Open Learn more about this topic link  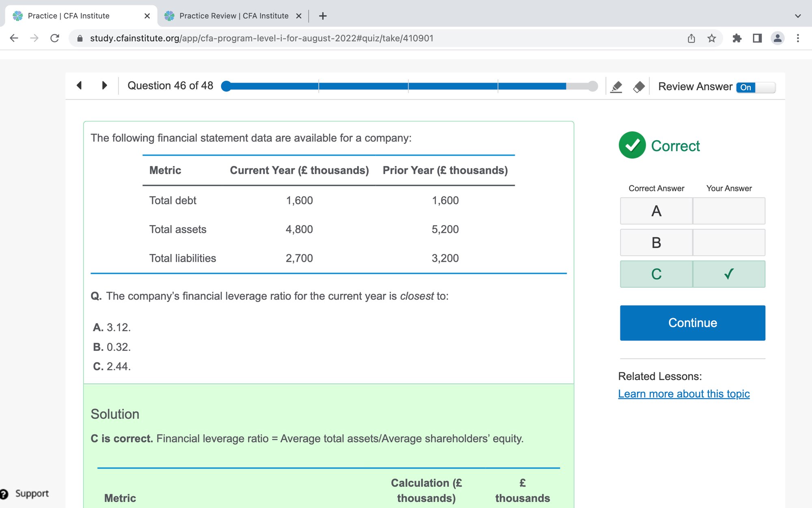coord(684,394)
